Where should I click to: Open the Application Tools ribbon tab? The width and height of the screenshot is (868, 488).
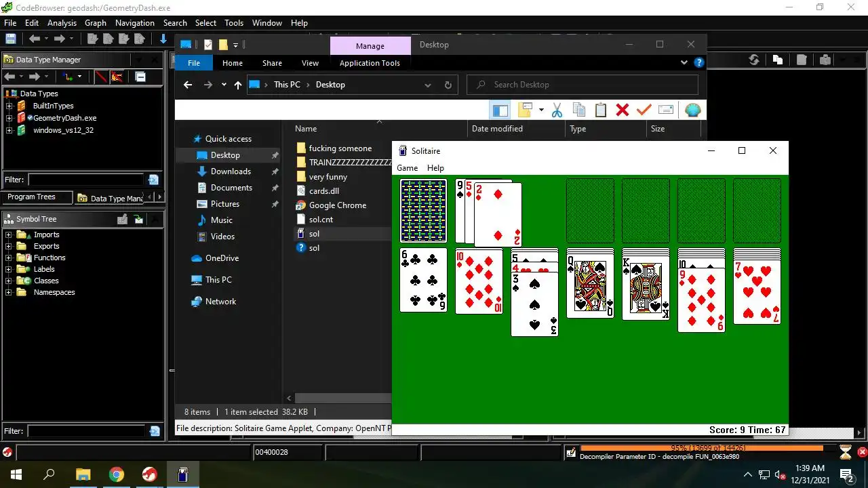point(370,63)
